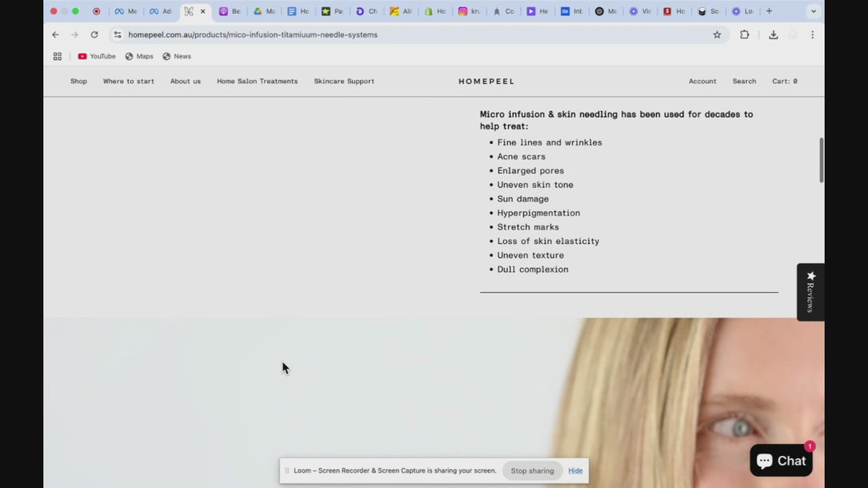The height and width of the screenshot is (488, 868).
Task: Click the 'Micro infusion & skin needling' heading
Action: (616, 120)
